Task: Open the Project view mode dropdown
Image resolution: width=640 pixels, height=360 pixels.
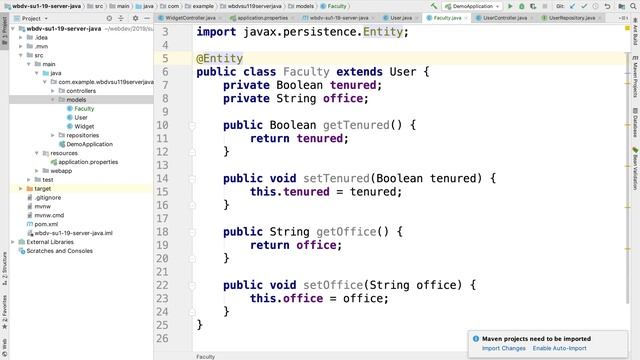Action: pyautogui.click(x=31, y=18)
